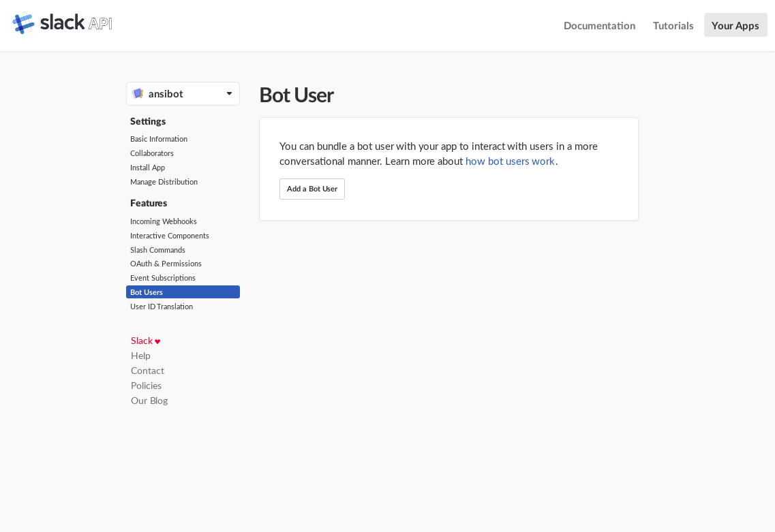Open Your Apps page
The image size is (775, 532).
735,25
